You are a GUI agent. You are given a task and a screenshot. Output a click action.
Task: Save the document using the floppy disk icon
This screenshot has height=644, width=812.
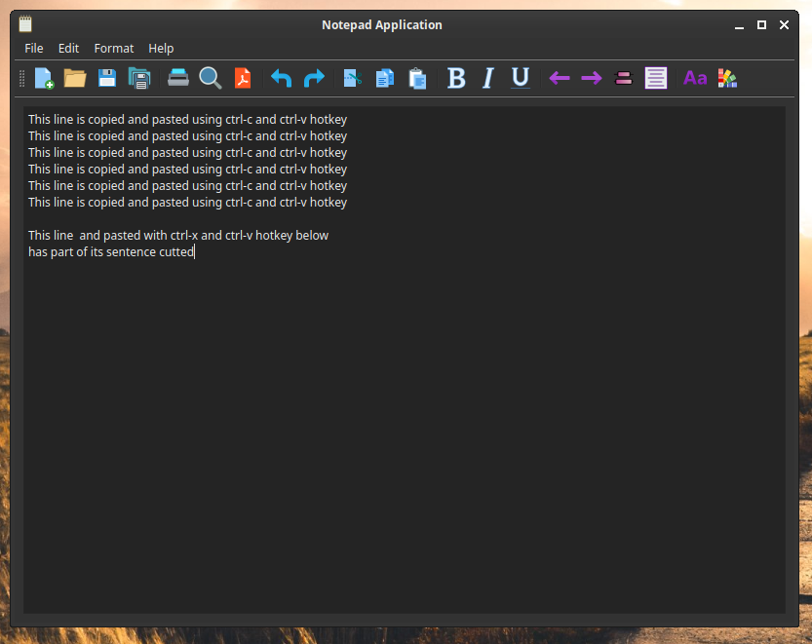point(107,78)
